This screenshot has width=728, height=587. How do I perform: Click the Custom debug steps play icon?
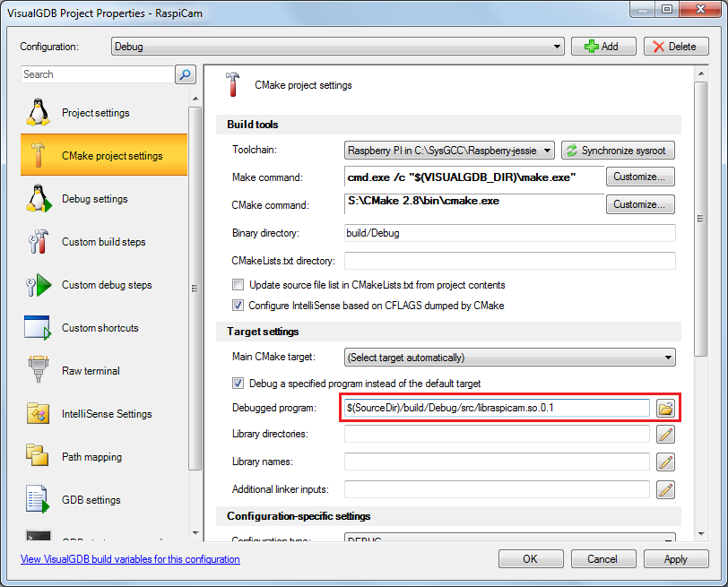(39, 284)
